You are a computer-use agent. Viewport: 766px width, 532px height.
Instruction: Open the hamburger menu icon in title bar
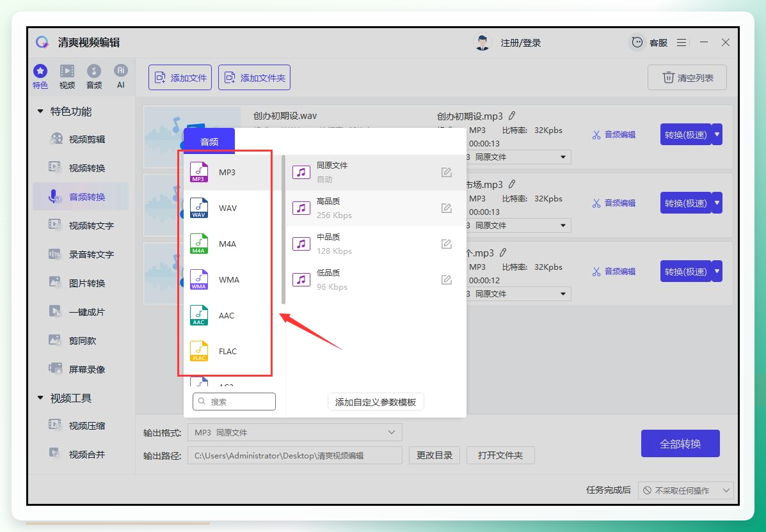tap(682, 42)
